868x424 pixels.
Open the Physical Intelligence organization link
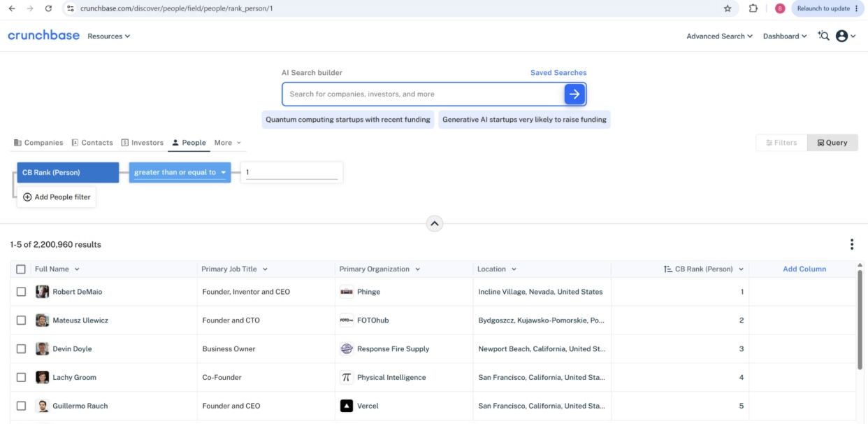click(391, 377)
